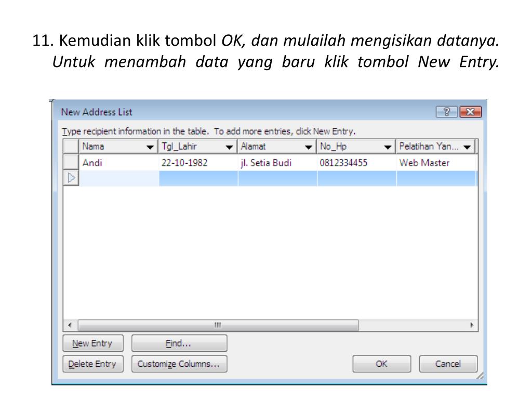This screenshot has width=532, height=399.
Task: Click the horizontal scrollbar left arrow
Action: click(x=70, y=325)
